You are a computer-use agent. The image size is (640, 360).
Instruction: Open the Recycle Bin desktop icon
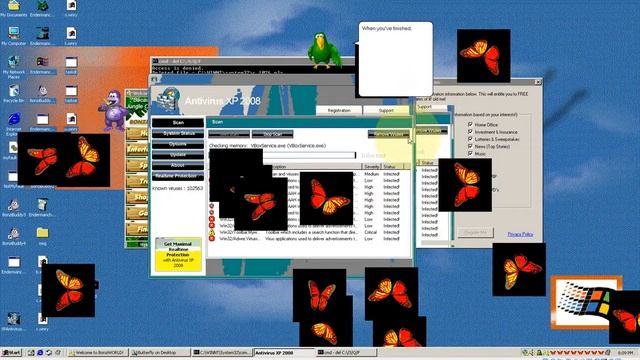pos(14,93)
